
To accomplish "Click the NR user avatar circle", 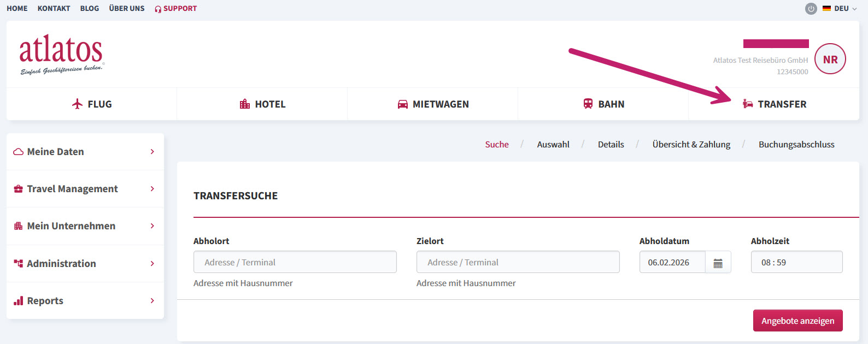I will tap(830, 59).
